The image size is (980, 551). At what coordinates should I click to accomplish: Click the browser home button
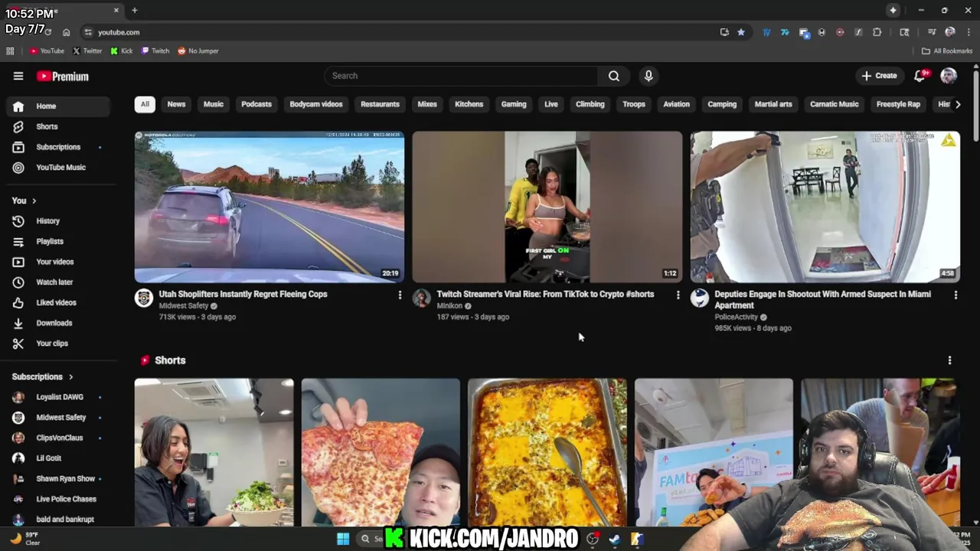coord(67,32)
